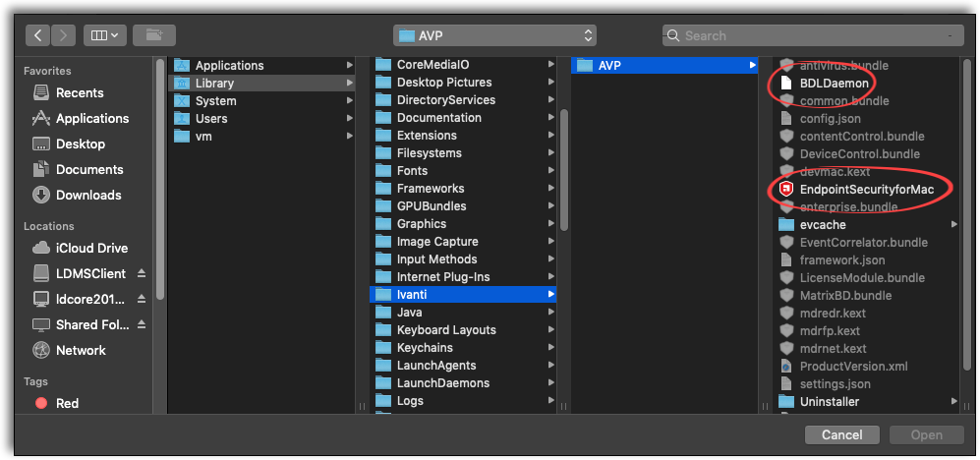Click the back navigation arrow
The width and height of the screenshot is (980, 460).
[x=38, y=35]
